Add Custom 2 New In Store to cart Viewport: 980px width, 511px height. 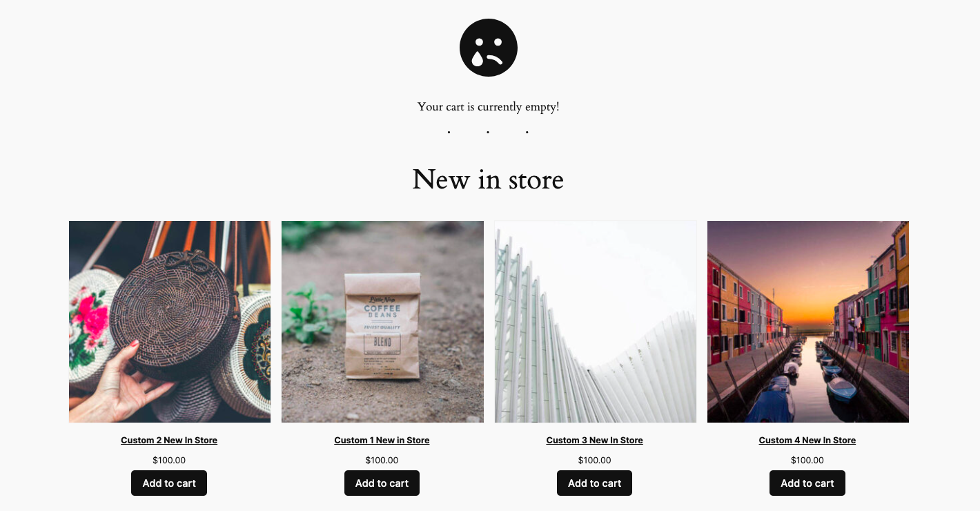169,483
